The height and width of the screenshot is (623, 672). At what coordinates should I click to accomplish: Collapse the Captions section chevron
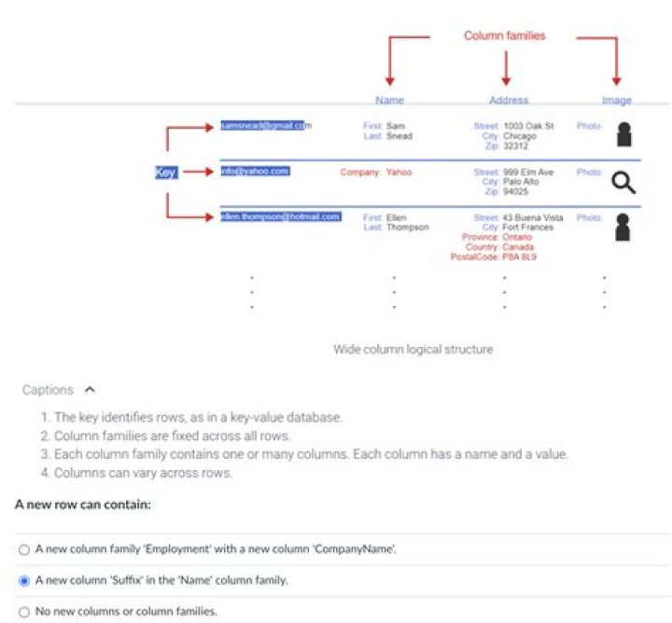pyautogui.click(x=90, y=390)
